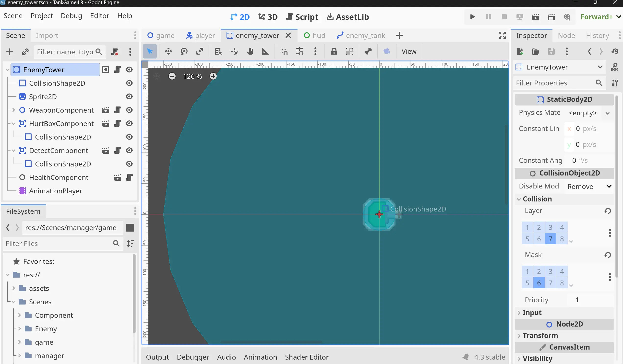Open the View menu button
Screen dimensions: 623x364
(x=409, y=51)
